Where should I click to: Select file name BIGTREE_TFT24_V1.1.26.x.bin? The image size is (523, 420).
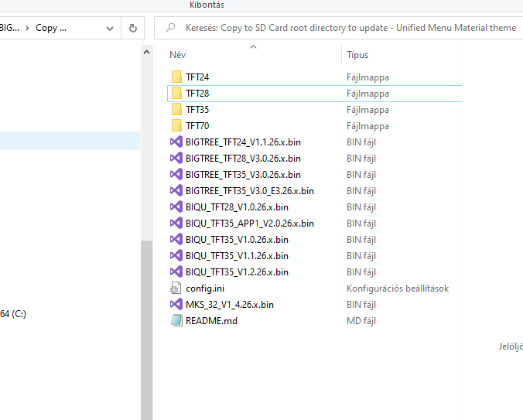(243, 142)
